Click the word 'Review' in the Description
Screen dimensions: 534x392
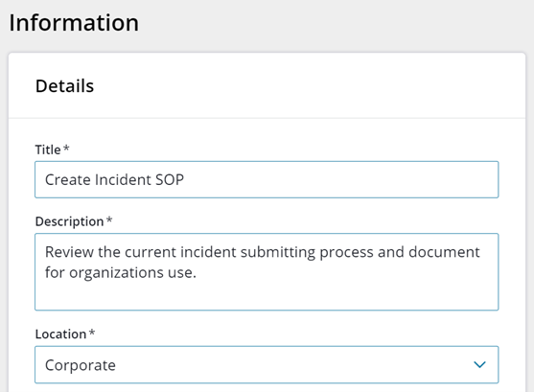69,252
